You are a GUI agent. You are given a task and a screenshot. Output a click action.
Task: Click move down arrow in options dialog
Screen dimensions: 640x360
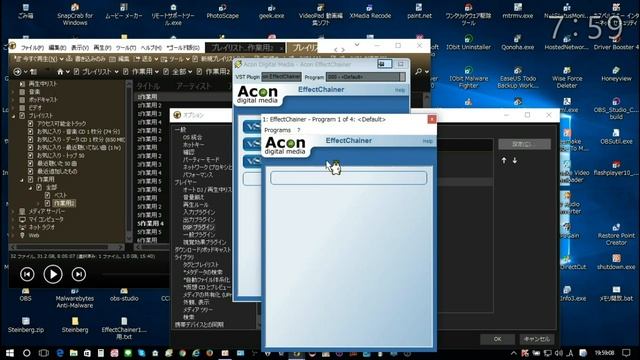[515, 161]
